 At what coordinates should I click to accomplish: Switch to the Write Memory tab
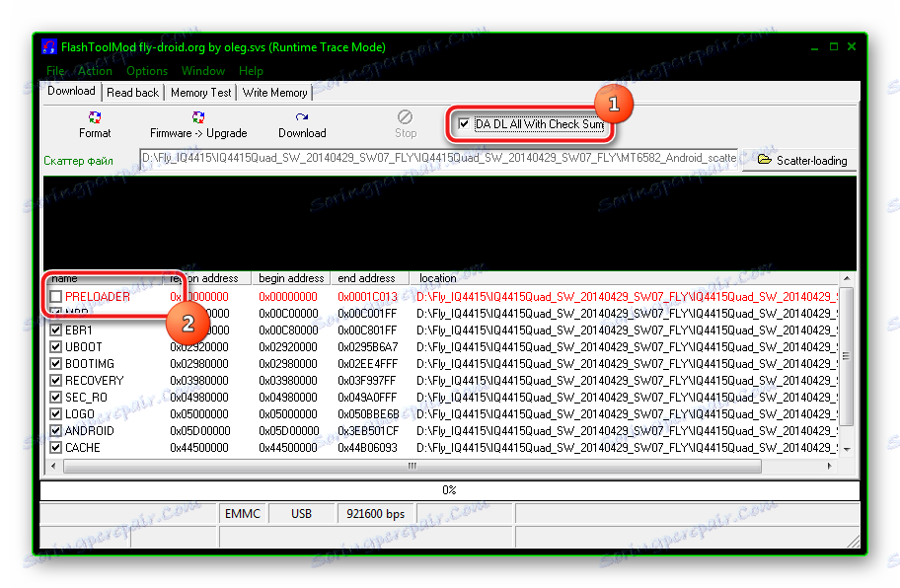pyautogui.click(x=274, y=92)
